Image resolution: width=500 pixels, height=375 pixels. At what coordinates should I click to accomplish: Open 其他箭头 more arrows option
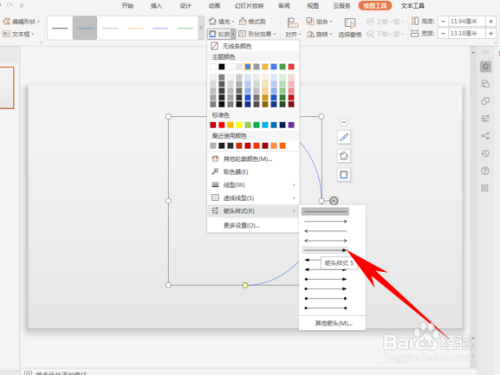pyautogui.click(x=334, y=323)
